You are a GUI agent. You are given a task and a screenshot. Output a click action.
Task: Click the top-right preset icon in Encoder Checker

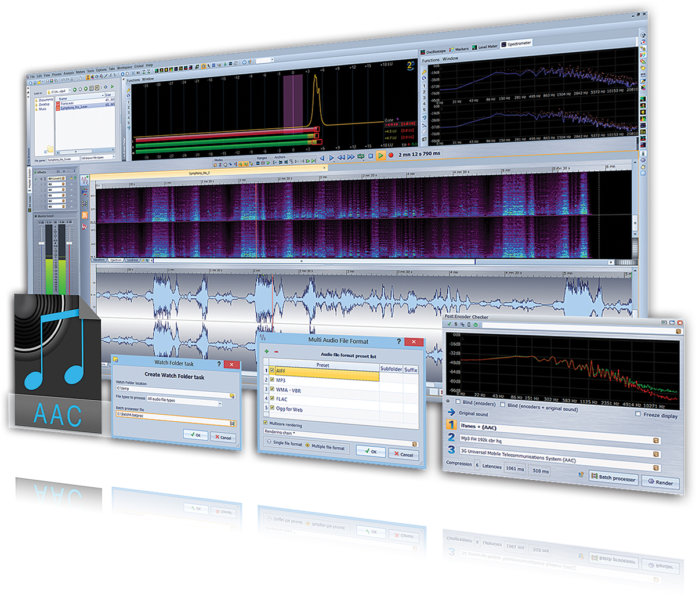coord(678,332)
